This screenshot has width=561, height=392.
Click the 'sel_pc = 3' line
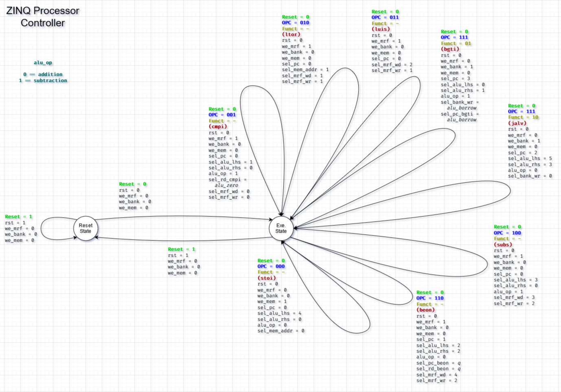pyautogui.click(x=455, y=79)
